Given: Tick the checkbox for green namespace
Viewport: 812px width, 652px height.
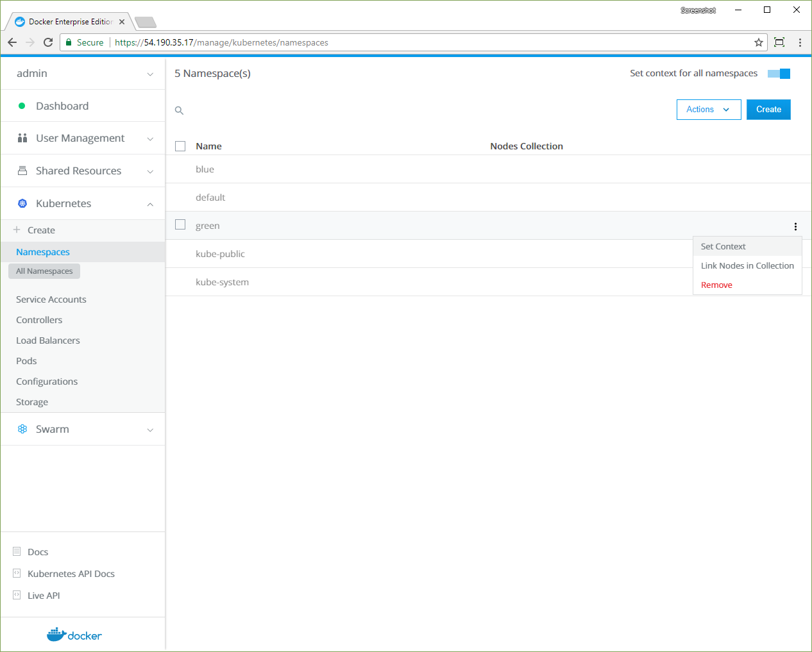Looking at the screenshot, I should coord(180,225).
